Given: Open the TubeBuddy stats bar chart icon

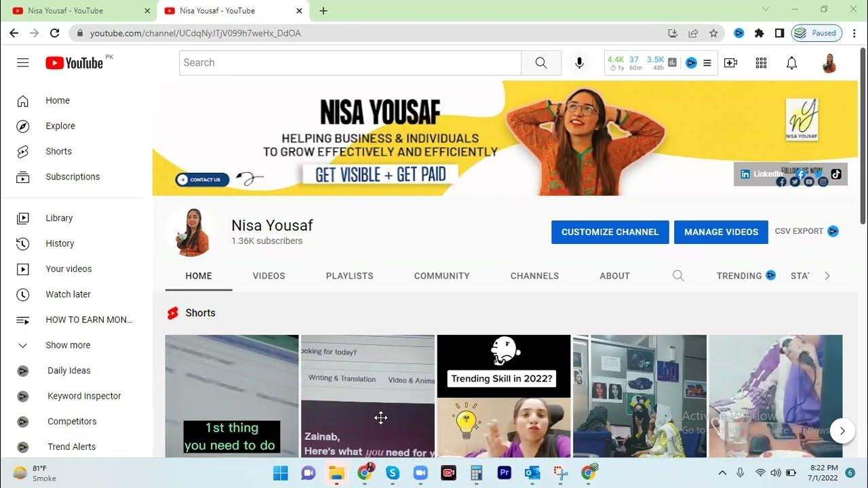Looking at the screenshot, I should [673, 63].
